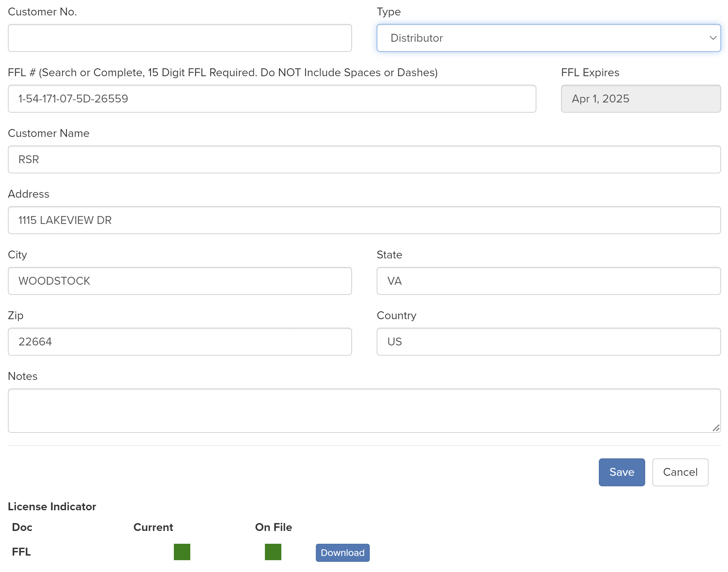Screen dimensions: 728x572
Task: Grab the Notes textarea resize handle
Action: click(716, 428)
